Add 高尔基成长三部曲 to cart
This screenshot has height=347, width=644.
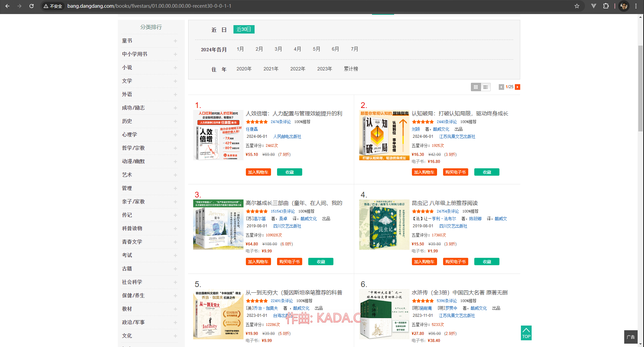tap(258, 262)
